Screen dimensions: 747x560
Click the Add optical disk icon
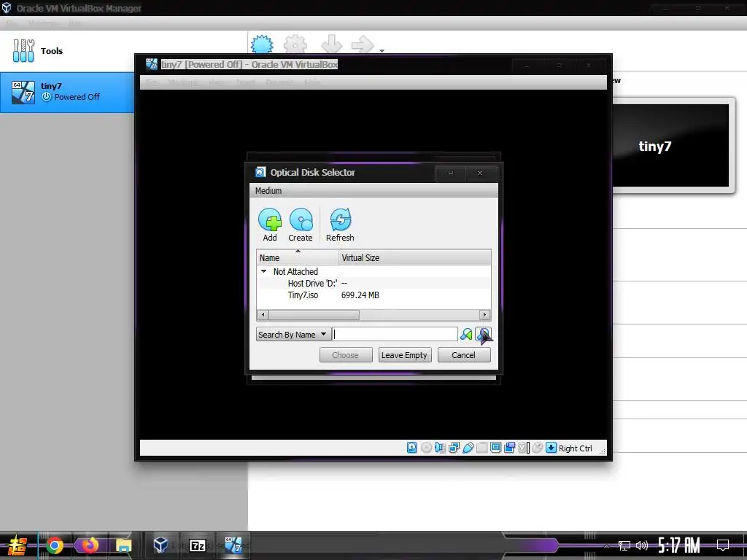270,225
